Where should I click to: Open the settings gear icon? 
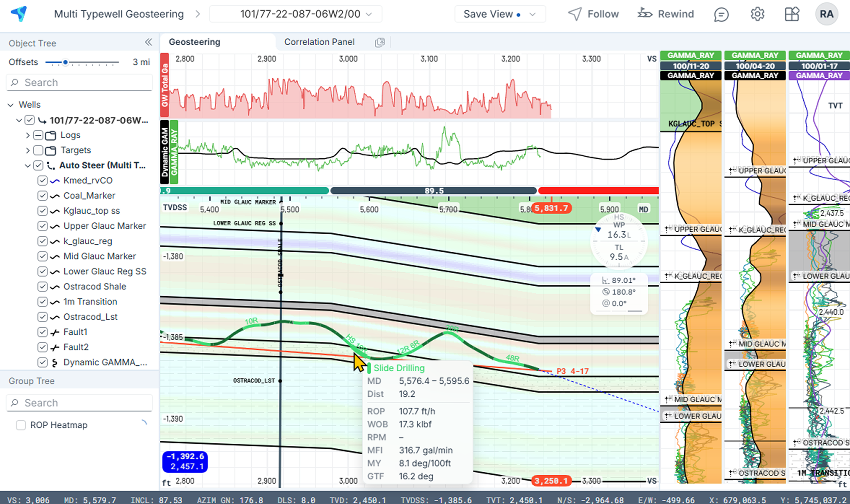point(757,14)
